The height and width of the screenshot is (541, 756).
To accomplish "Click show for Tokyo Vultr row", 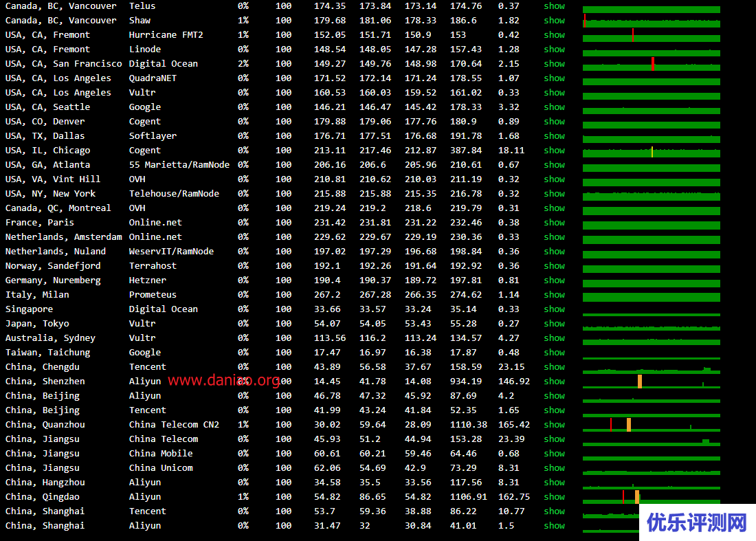I will (x=554, y=324).
